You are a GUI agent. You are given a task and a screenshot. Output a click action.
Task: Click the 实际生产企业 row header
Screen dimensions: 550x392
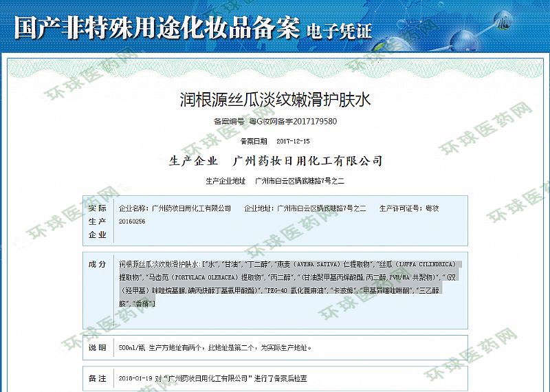tap(98, 221)
